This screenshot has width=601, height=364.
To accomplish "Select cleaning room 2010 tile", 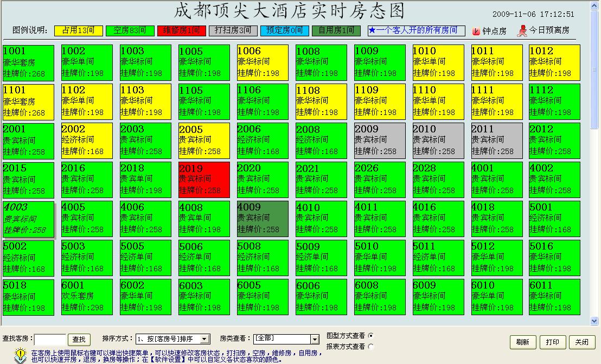I will pos(438,141).
